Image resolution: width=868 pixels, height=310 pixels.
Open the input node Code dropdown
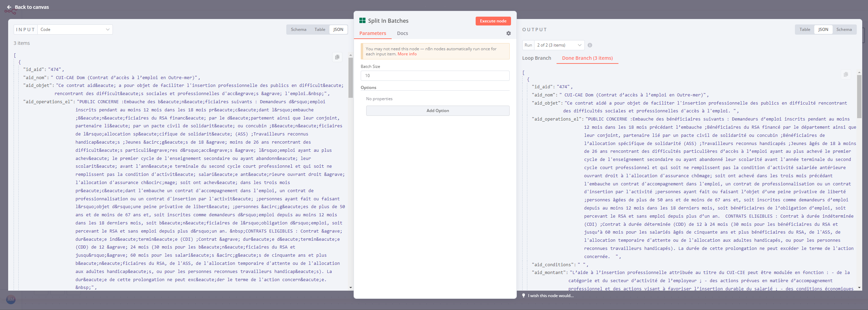(75, 30)
